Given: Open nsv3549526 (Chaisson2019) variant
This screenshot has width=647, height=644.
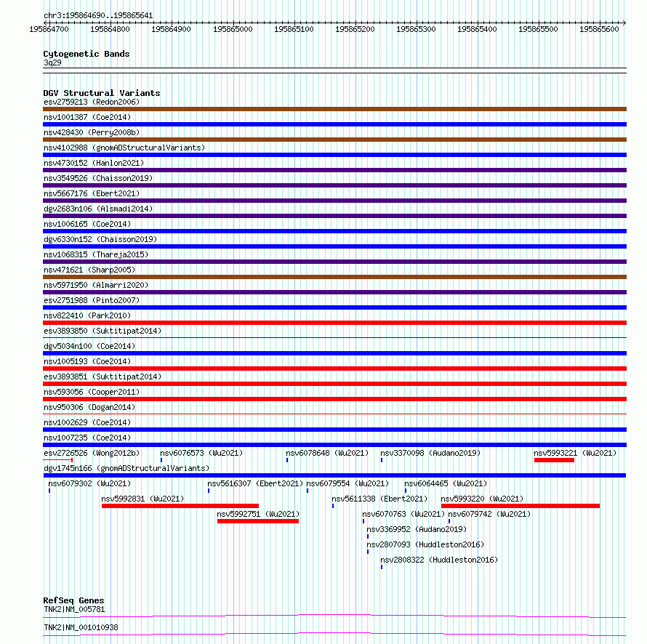Looking at the screenshot, I should coord(98,178).
